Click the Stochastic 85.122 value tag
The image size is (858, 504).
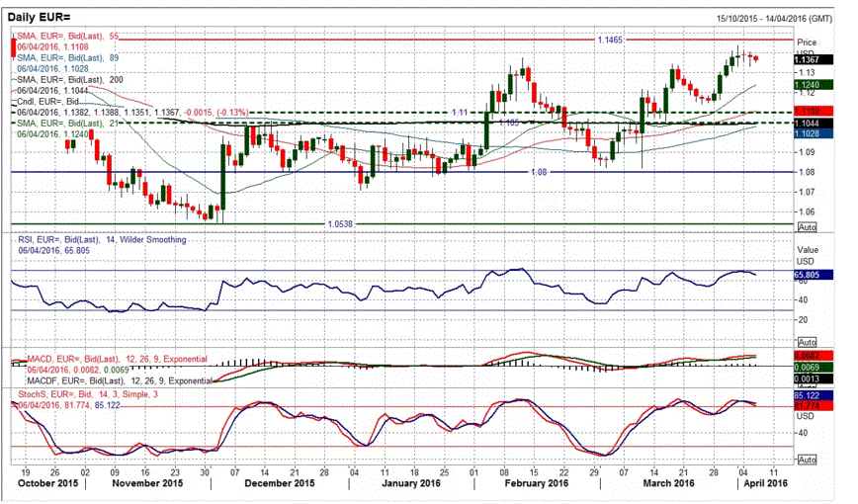click(x=810, y=395)
